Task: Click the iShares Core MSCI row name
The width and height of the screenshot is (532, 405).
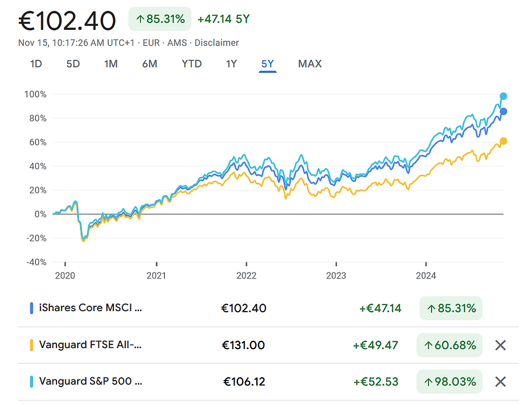Action: pos(91,308)
